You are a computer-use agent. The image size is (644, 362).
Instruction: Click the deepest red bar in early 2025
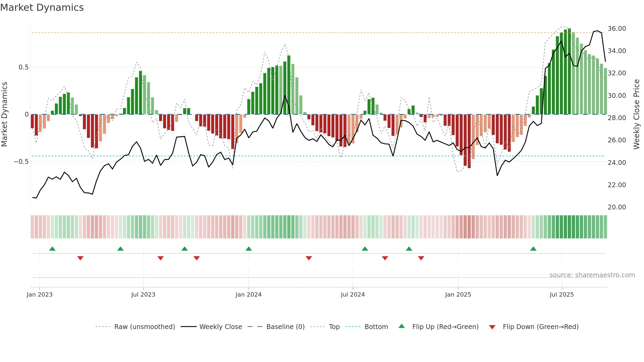point(469,141)
